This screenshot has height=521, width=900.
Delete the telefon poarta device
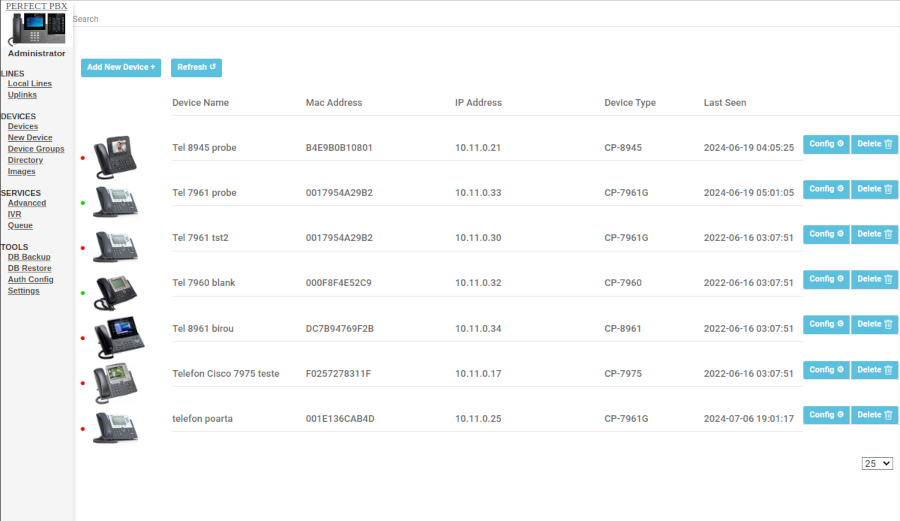[x=874, y=415]
